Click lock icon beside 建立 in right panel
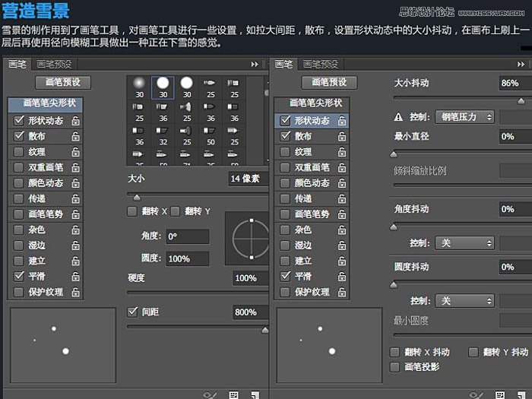 coord(342,261)
